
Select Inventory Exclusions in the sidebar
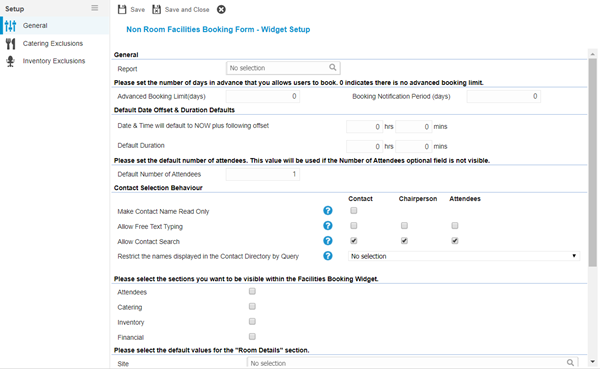54,61
